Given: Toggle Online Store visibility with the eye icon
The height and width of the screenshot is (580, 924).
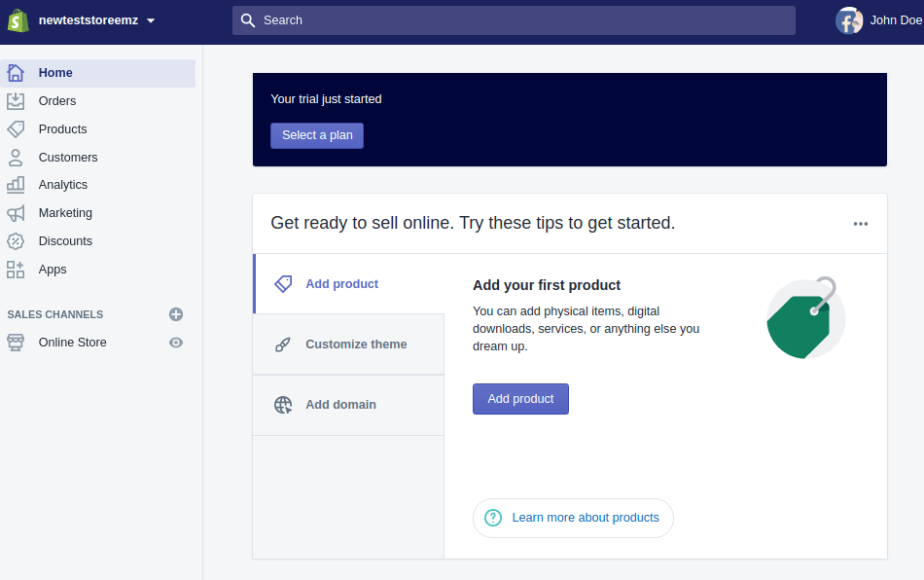Looking at the screenshot, I should [176, 343].
